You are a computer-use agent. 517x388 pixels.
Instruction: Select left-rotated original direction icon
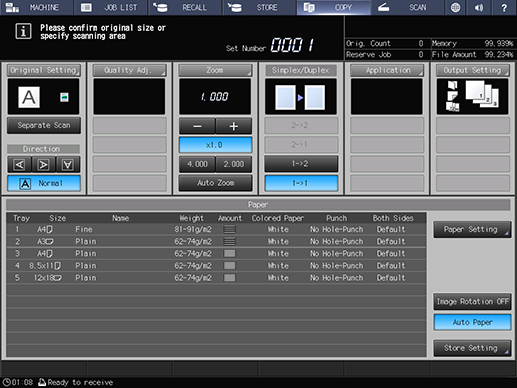pyautogui.click(x=19, y=164)
